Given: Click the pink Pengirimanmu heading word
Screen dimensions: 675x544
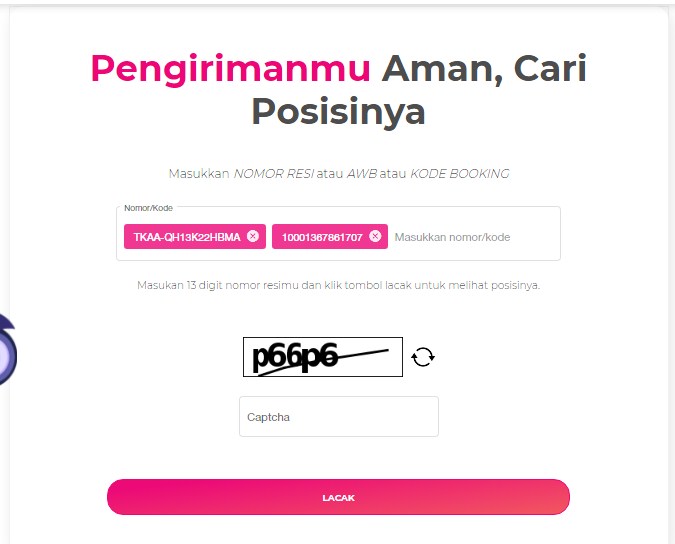Looking at the screenshot, I should [x=230, y=69].
